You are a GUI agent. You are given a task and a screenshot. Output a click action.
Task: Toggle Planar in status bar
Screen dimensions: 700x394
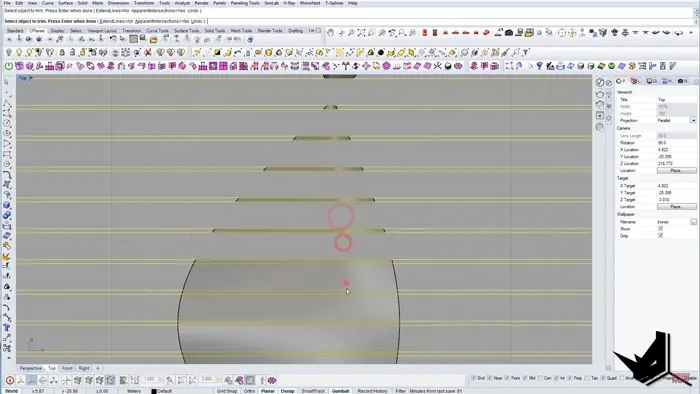pos(267,391)
